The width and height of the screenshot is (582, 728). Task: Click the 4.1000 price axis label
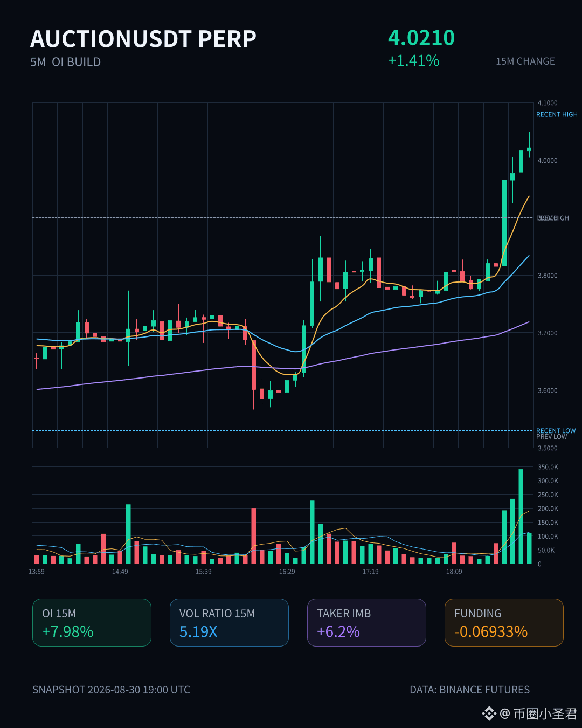pos(548,103)
